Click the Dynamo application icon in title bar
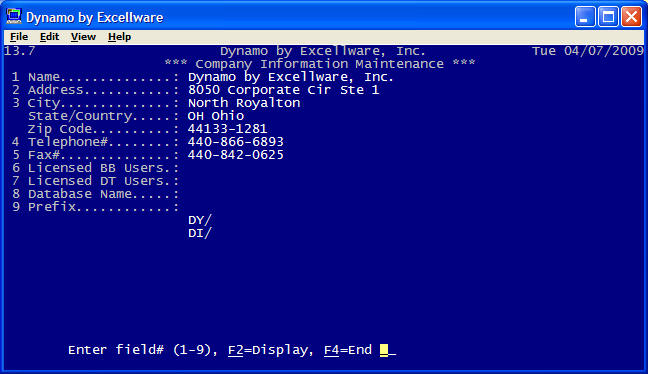The height and width of the screenshot is (374, 648). 14,17
